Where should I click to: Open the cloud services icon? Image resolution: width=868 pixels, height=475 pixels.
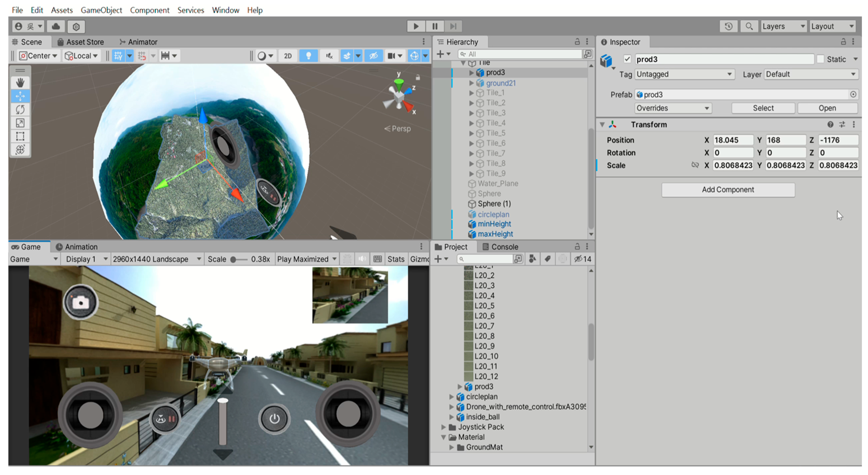click(56, 26)
